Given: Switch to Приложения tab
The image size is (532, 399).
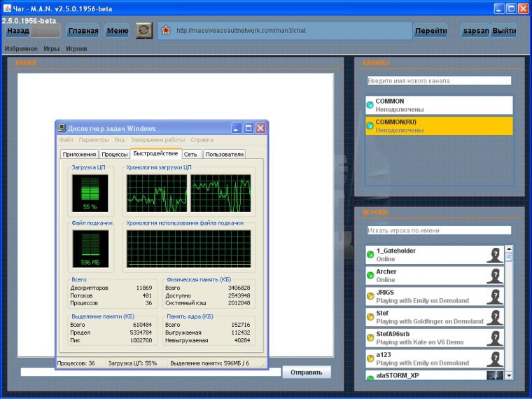Looking at the screenshot, I should (x=79, y=154).
